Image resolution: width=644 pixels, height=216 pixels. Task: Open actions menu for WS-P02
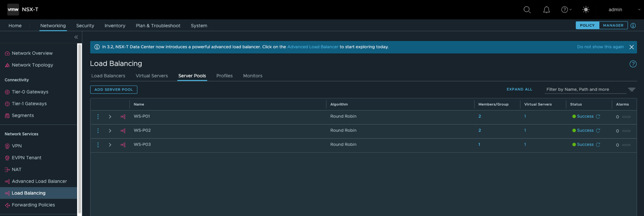[x=98, y=130]
